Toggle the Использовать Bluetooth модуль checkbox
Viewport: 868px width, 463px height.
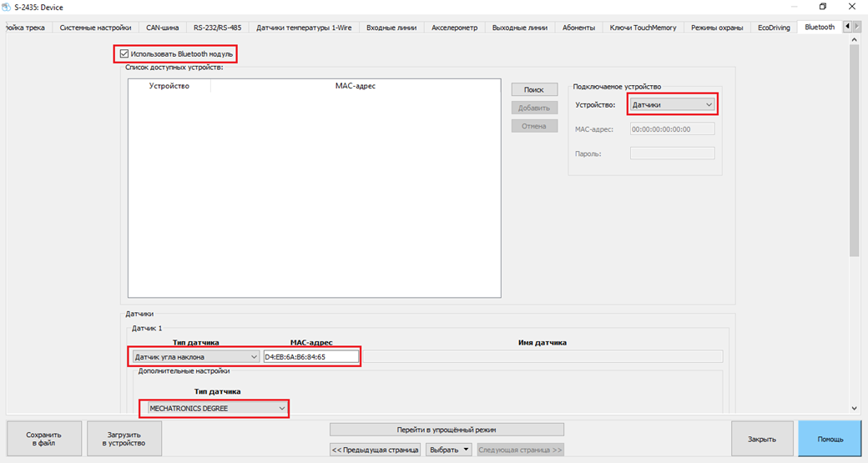(124, 54)
